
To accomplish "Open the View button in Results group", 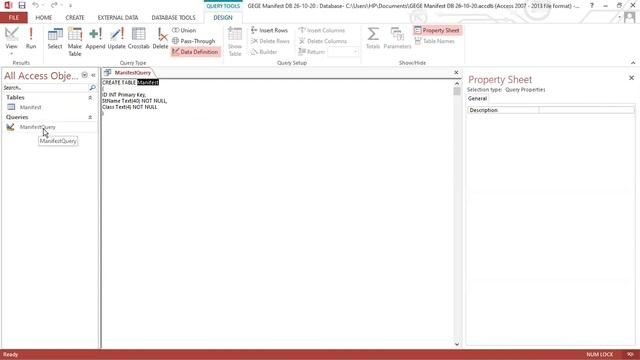I will (11, 38).
